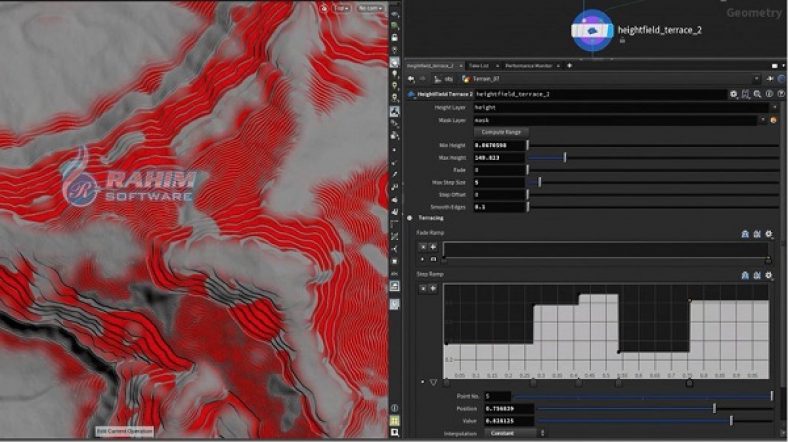Click the forward navigation arrow
The width and height of the screenshot is (788, 442).
tap(422, 78)
